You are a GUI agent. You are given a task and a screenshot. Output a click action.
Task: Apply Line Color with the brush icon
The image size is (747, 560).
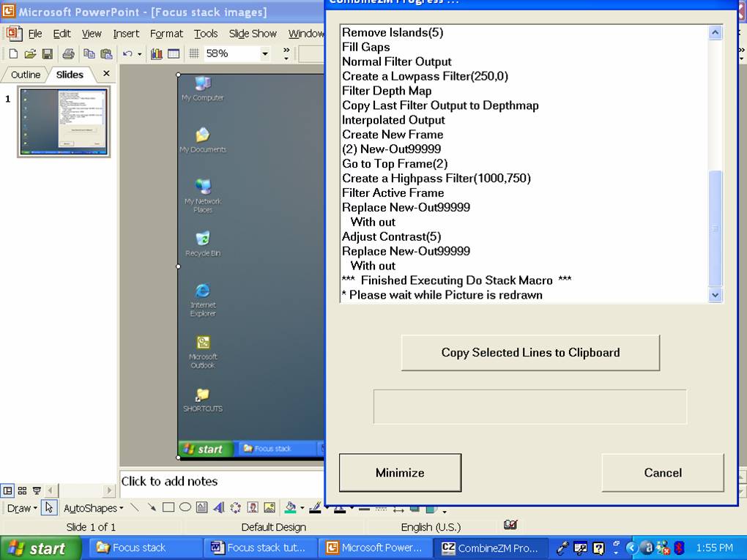(315, 507)
